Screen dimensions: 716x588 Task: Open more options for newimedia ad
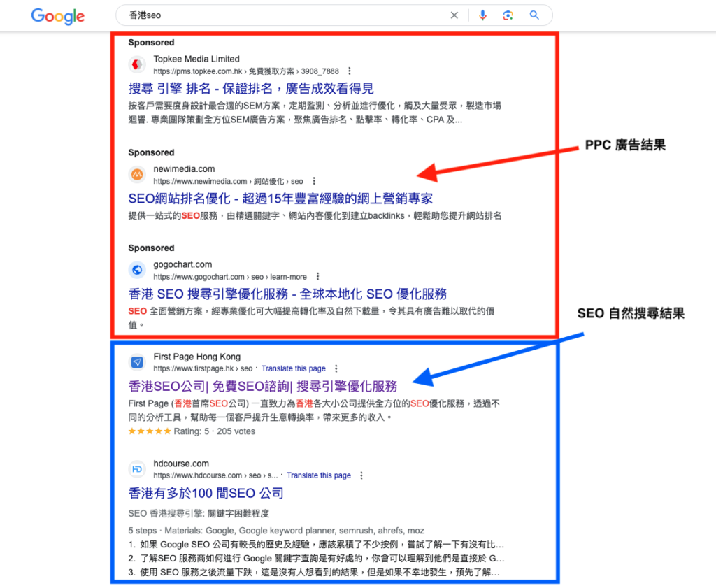point(314,181)
